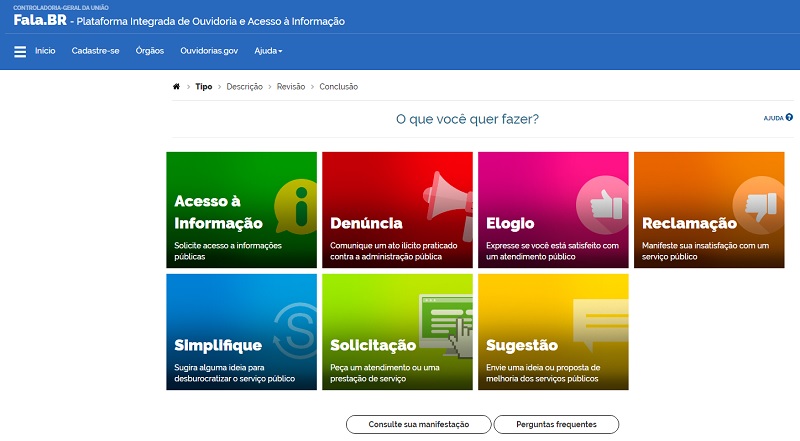Click 'Manifeste sua insatisfação' description
Viewport: 800px width, 441px height.
(x=705, y=251)
